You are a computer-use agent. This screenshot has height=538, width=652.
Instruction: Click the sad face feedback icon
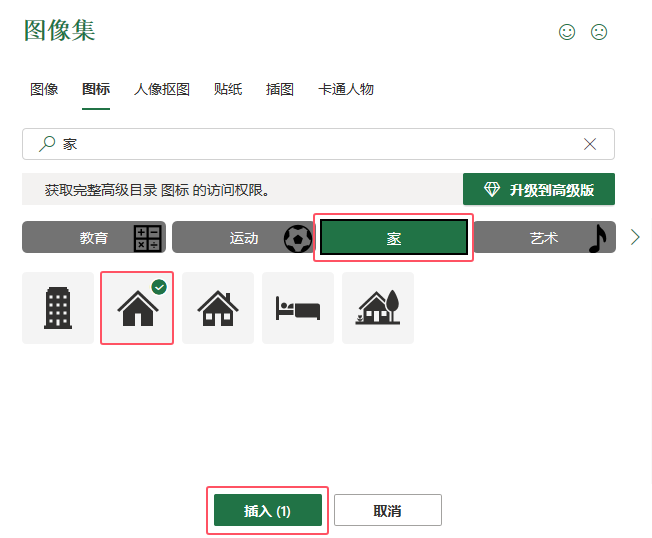[x=599, y=32]
